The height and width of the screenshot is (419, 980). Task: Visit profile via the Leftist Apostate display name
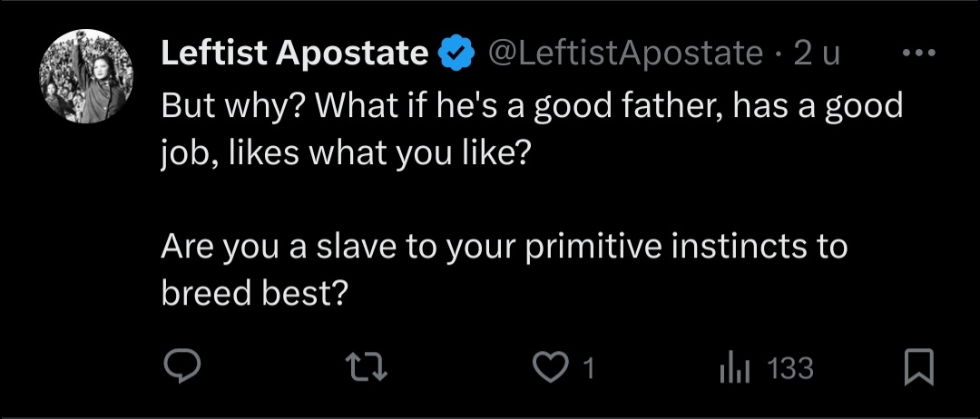(x=294, y=54)
